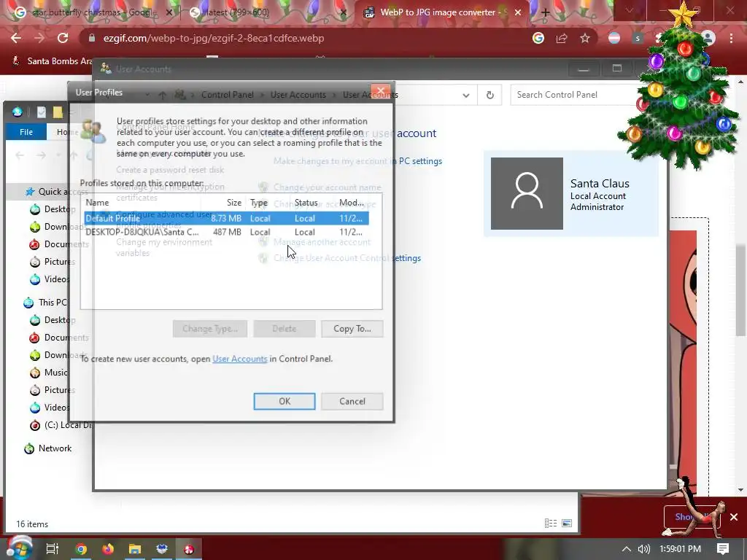Close the User Profiles dialog with red X
The width and height of the screenshot is (747, 560).
380,91
